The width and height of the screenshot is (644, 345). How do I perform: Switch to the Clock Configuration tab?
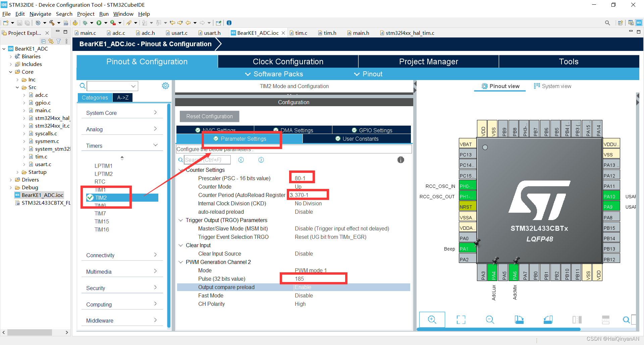288,62
